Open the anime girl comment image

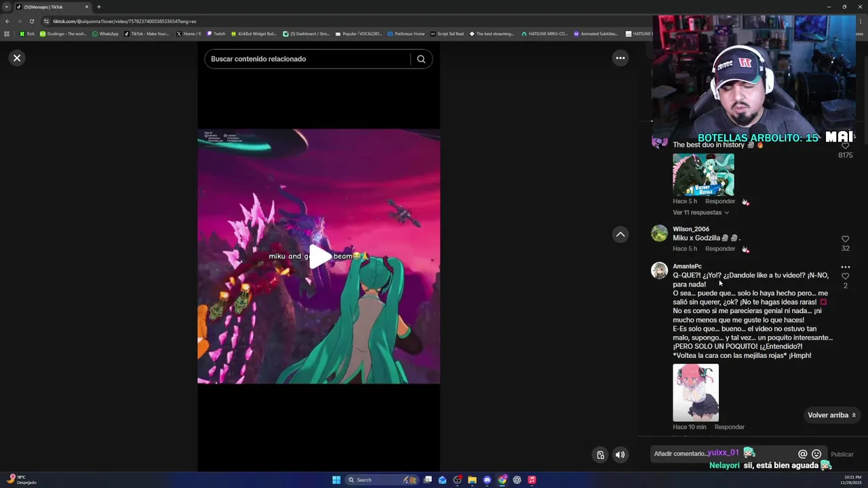(x=696, y=392)
